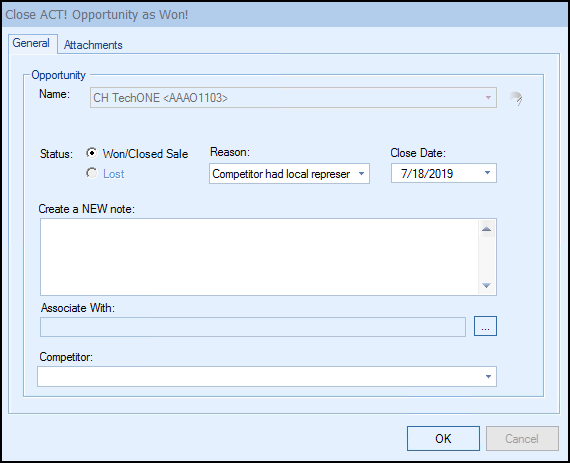Viewport: 570px width, 463px height.
Task: Click the 7/18/2019 Close Date field
Action: click(x=443, y=173)
